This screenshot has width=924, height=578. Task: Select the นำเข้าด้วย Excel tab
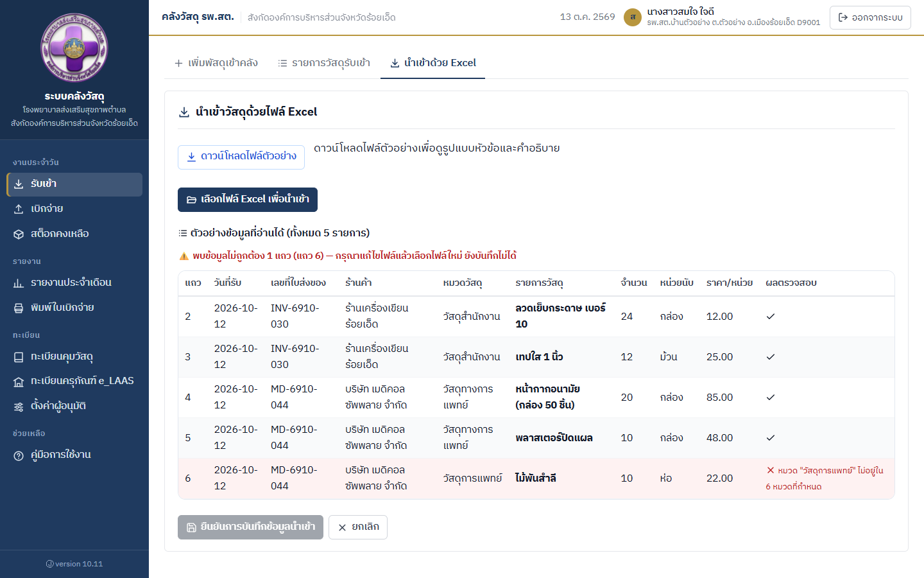433,63
